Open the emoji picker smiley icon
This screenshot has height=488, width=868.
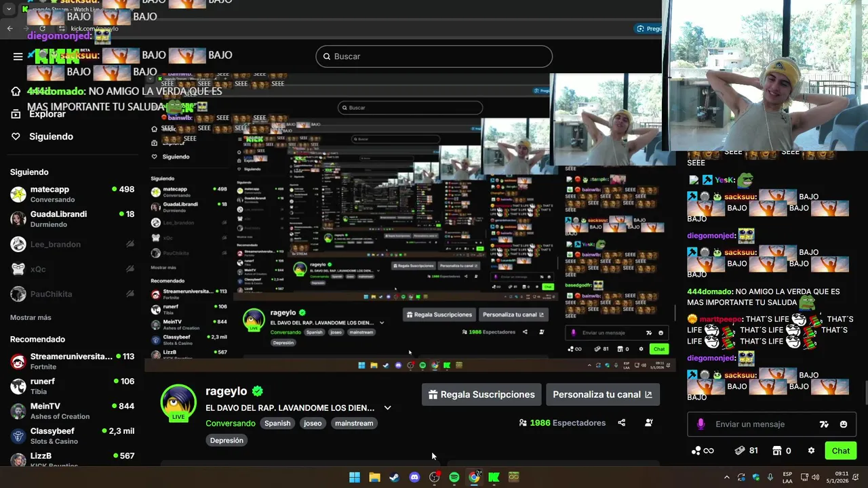click(x=844, y=424)
